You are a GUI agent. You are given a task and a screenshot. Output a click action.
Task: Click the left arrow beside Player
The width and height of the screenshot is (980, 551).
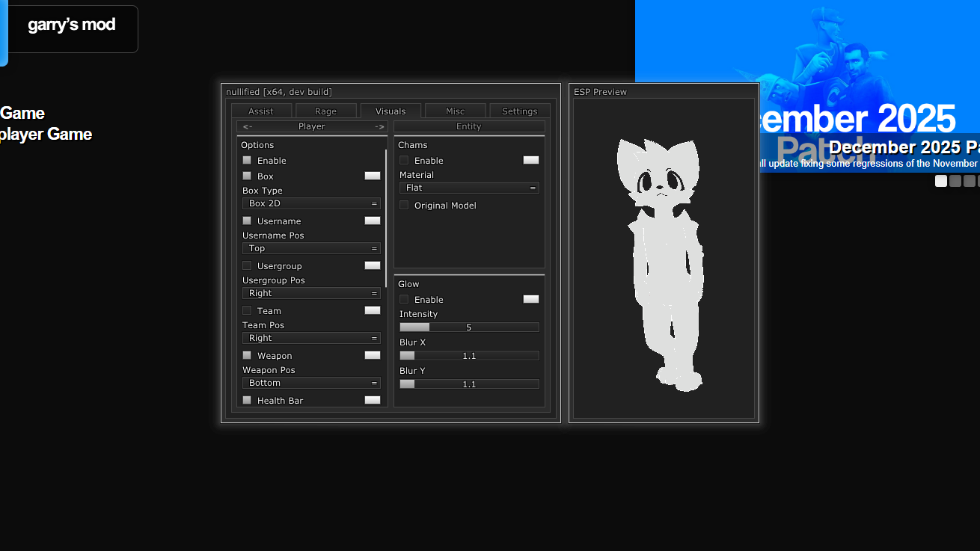tap(248, 127)
